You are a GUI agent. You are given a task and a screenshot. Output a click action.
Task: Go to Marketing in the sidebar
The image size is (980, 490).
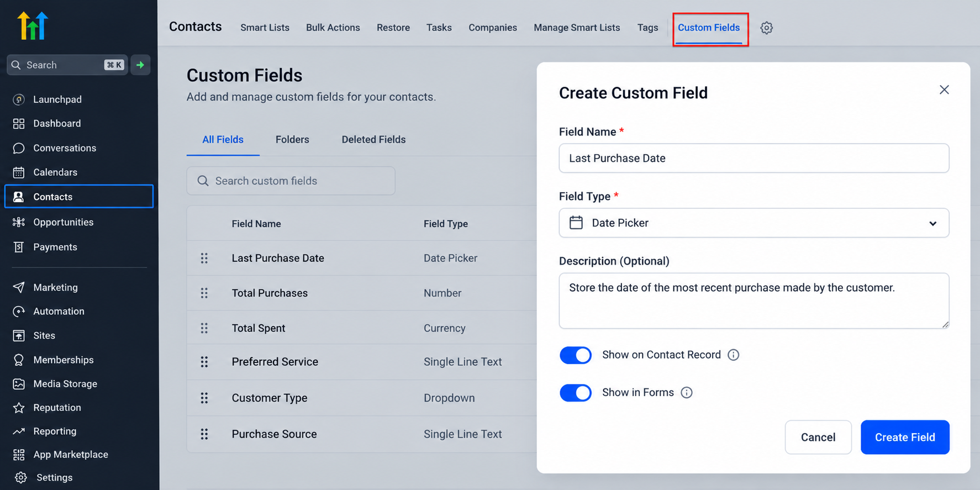click(55, 287)
